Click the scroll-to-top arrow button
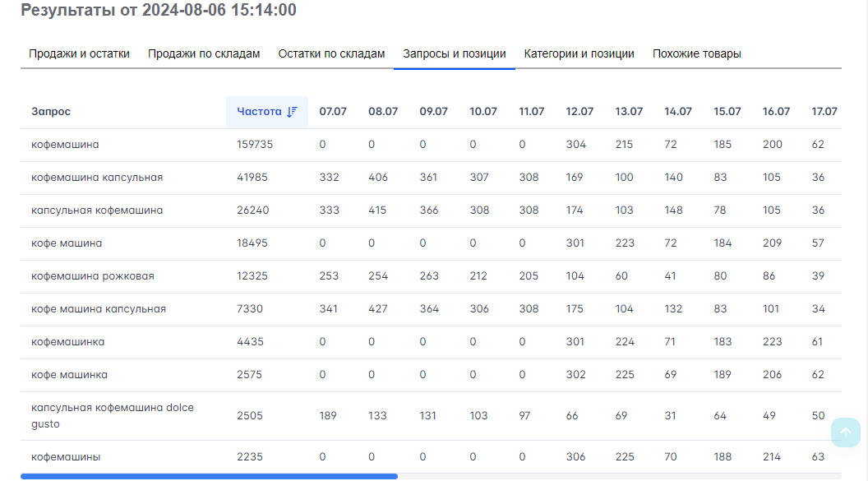Viewport: 868px width, 481px height. (x=845, y=432)
